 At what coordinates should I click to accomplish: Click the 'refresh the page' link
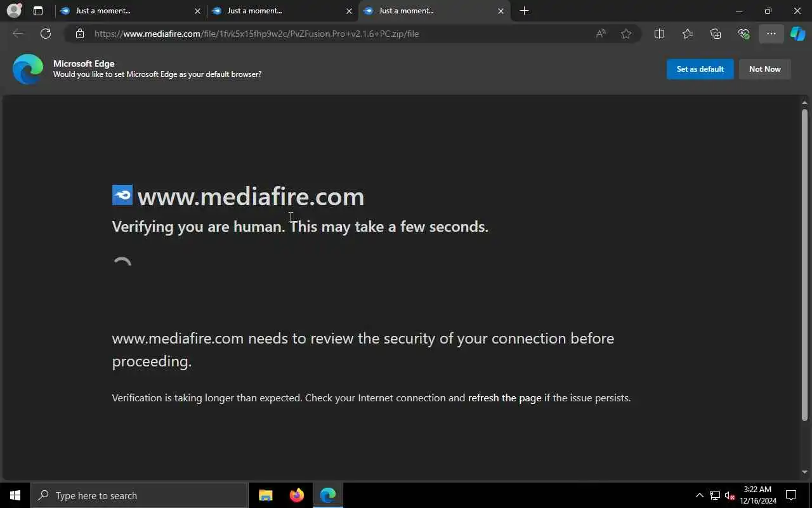tap(505, 398)
